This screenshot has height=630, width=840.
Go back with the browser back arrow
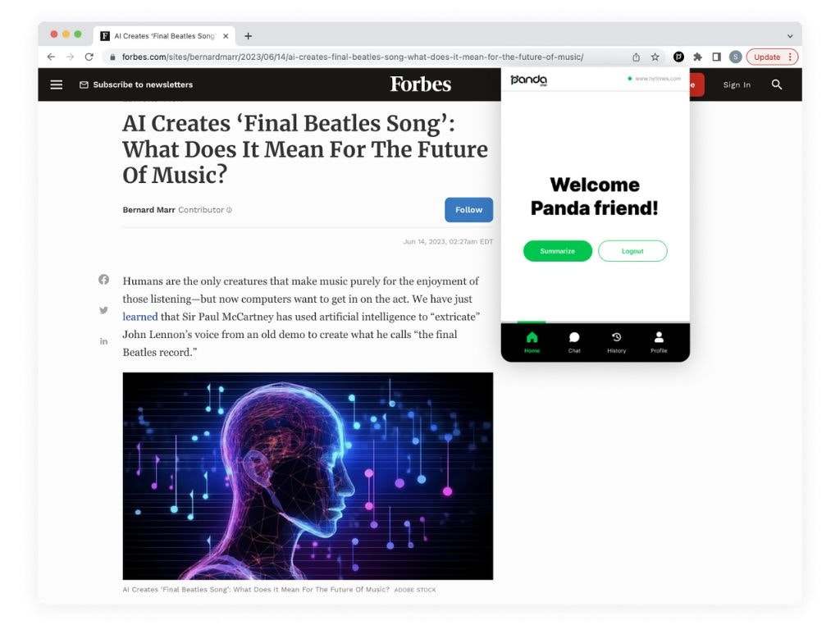point(51,57)
